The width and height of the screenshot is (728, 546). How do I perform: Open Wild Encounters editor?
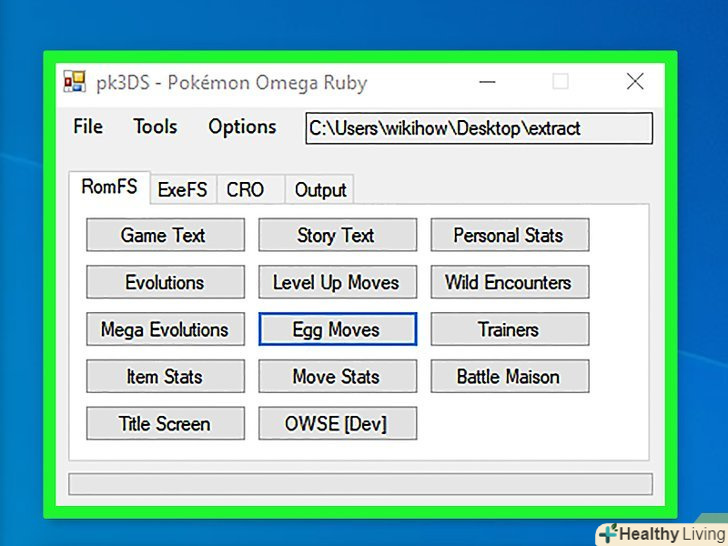510,282
